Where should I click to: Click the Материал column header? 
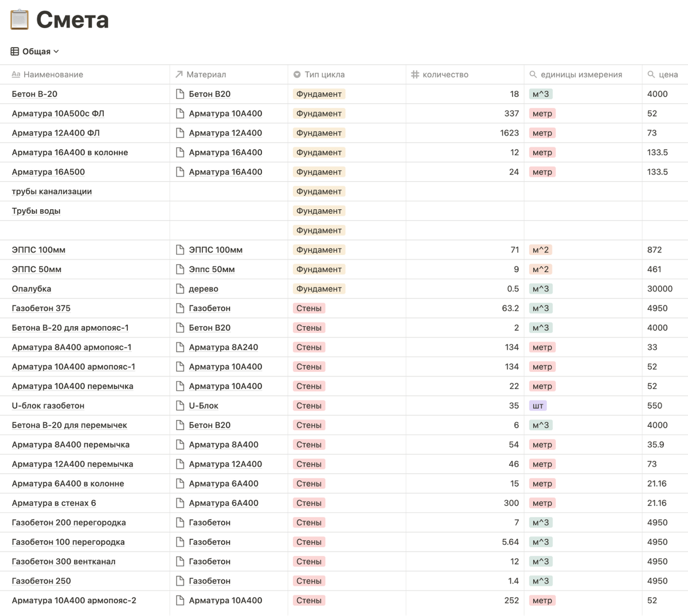coord(201,74)
